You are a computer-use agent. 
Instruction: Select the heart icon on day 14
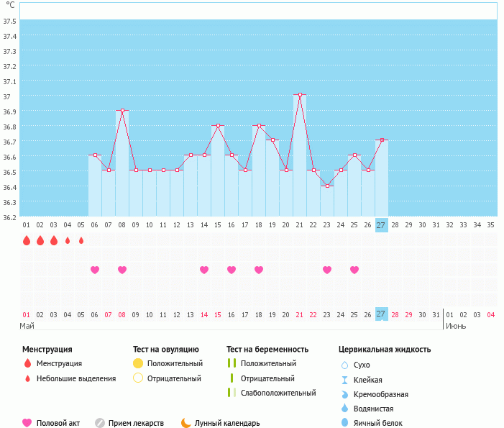click(204, 270)
